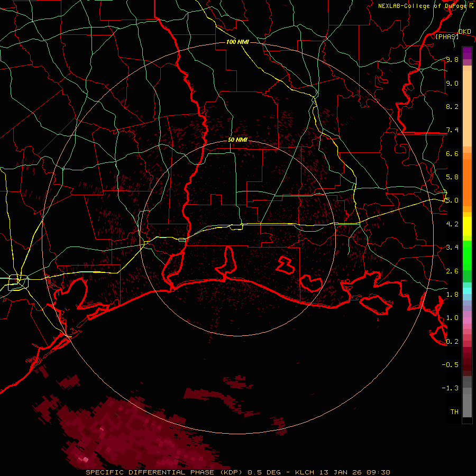The image size is (476, 476).
Task: Click the 5.8 scale value
Action: click(x=452, y=177)
